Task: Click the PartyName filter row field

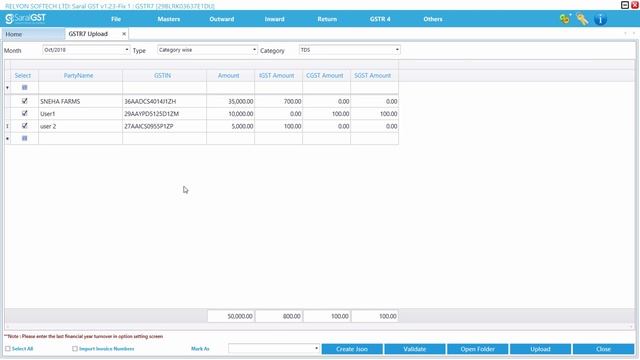Action: [80, 87]
